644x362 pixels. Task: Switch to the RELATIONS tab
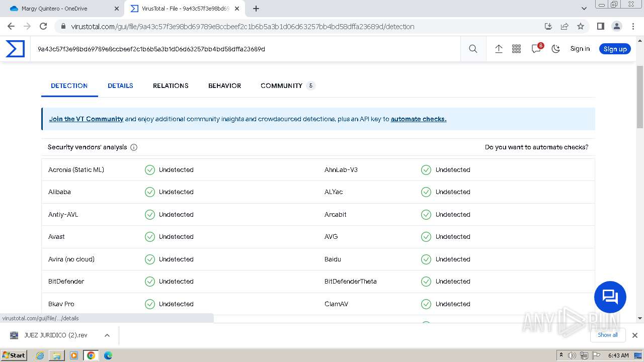[171, 85]
